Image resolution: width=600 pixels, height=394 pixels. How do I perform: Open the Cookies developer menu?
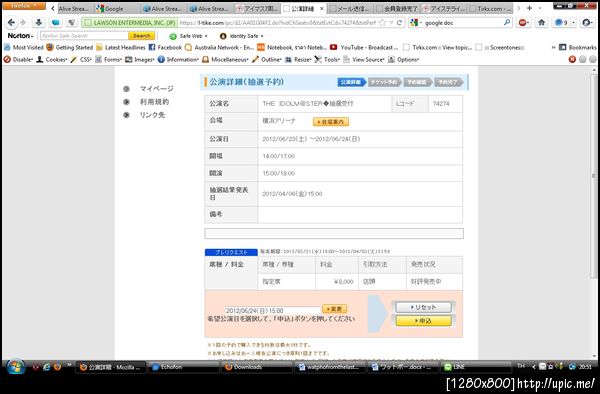(52, 59)
